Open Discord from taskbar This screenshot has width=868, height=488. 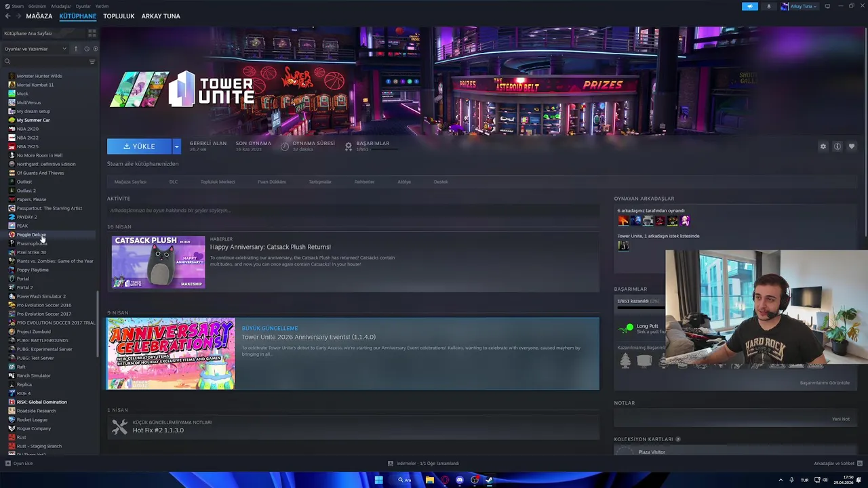460,480
